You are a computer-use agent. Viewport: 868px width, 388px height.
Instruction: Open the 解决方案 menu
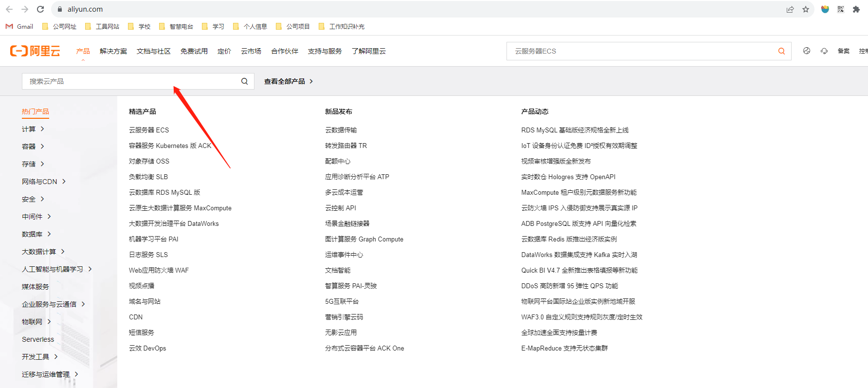coord(113,51)
